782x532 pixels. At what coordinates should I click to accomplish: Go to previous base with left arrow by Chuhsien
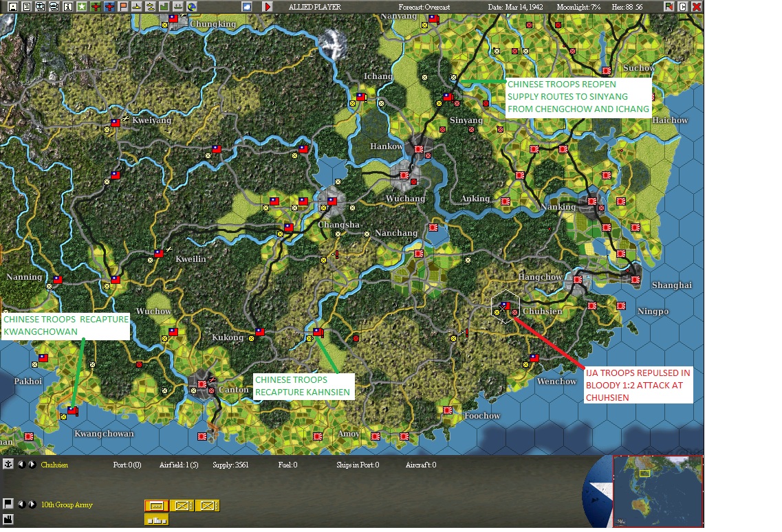[x=21, y=464]
